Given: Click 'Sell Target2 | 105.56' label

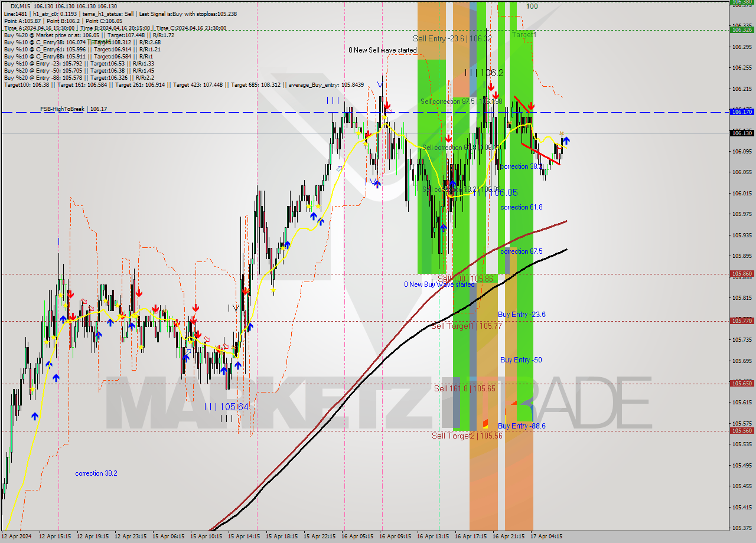Looking at the screenshot, I should [467, 436].
